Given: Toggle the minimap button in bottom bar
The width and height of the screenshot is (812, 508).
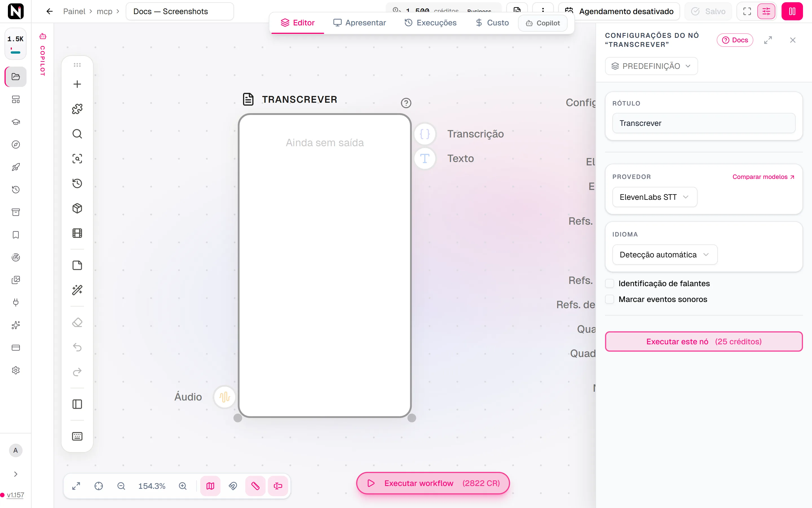Looking at the screenshot, I should 210,486.
